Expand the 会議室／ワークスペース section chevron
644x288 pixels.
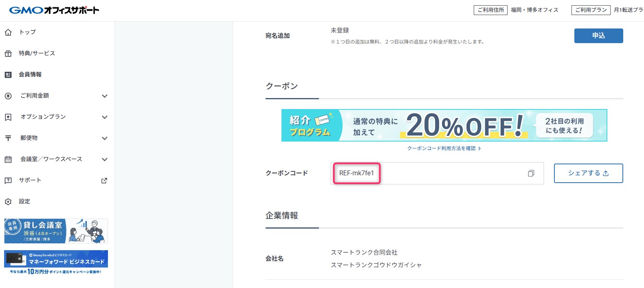(x=105, y=159)
